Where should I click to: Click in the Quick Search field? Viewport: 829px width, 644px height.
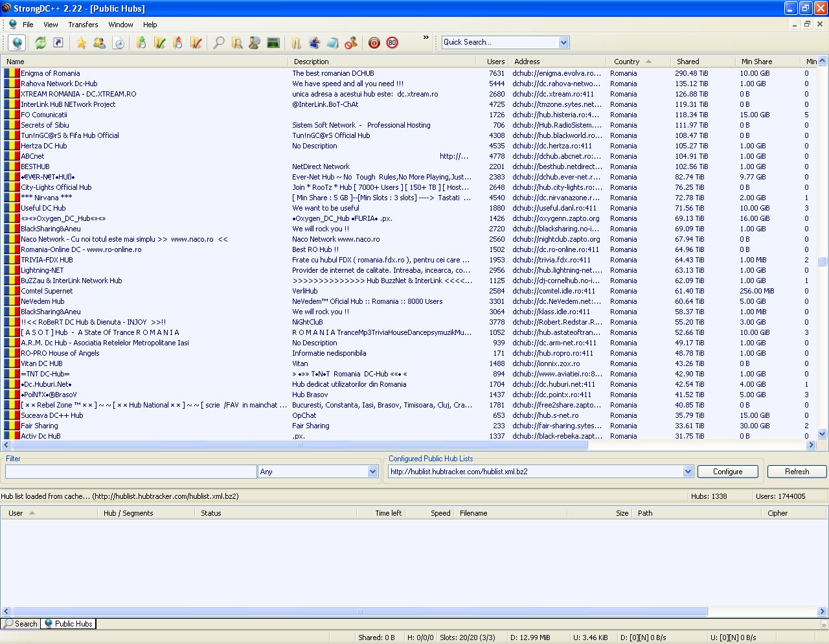(499, 42)
